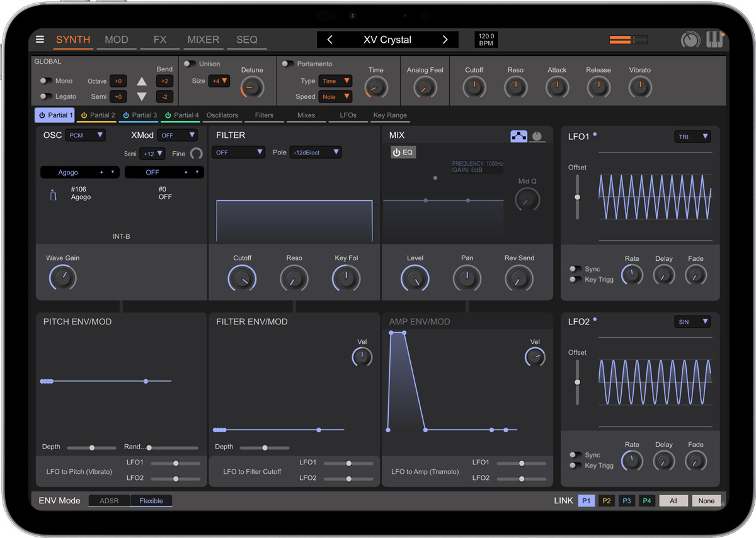Set ENV Mode to ADSR
Image resolution: width=756 pixels, height=538 pixels.
(x=109, y=500)
